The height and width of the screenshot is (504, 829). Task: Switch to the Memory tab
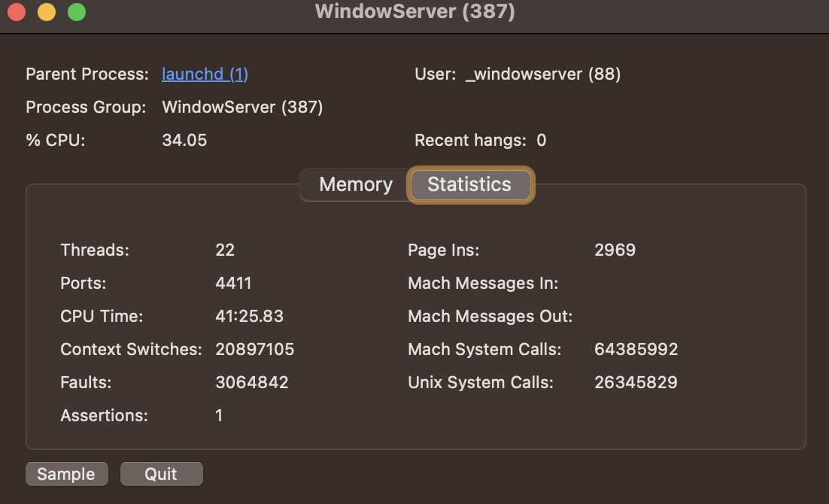click(x=356, y=185)
